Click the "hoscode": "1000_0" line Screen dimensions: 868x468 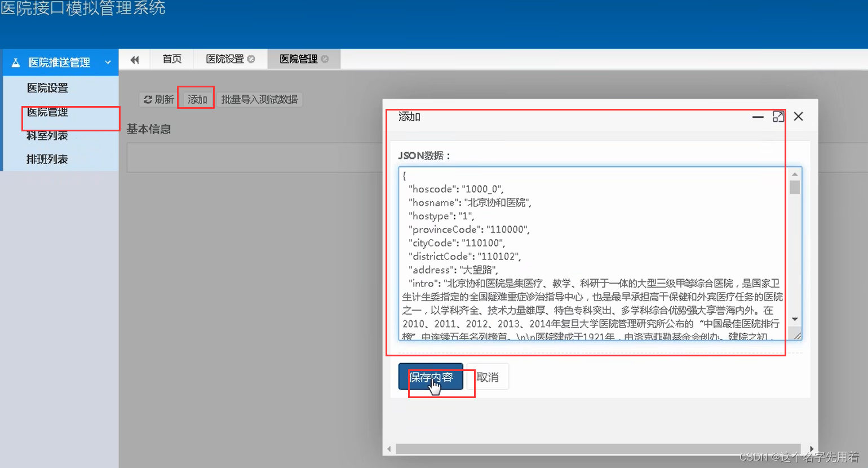point(456,189)
